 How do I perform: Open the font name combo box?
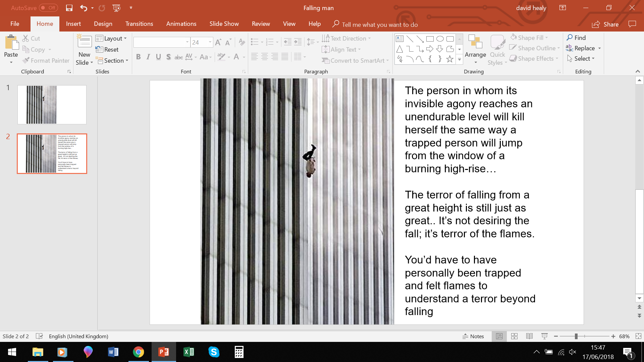(x=162, y=42)
